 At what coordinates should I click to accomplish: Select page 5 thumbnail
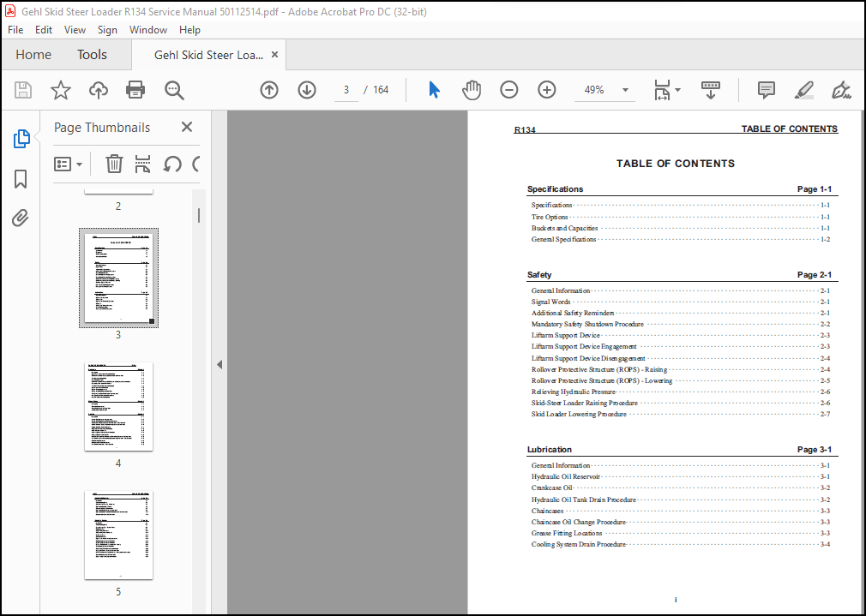(118, 535)
